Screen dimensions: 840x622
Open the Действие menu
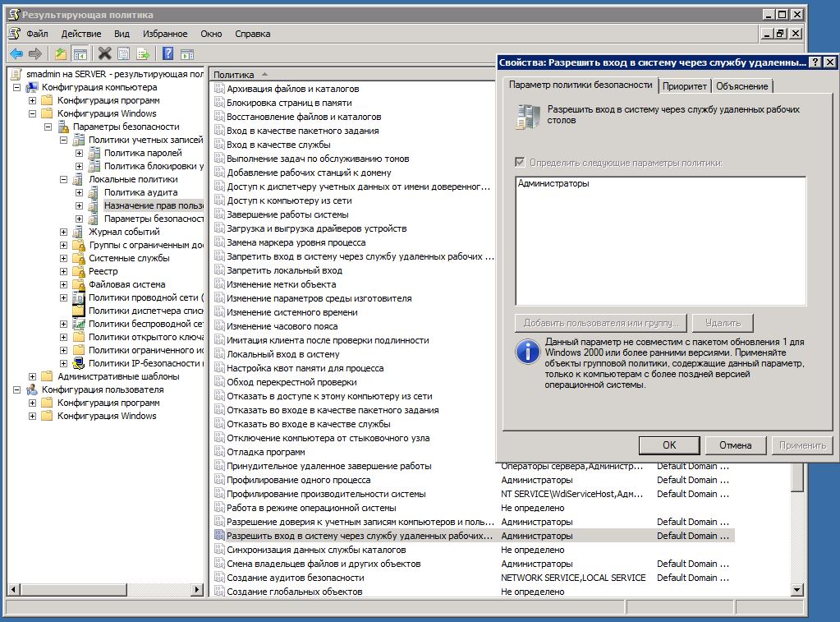tap(81, 34)
